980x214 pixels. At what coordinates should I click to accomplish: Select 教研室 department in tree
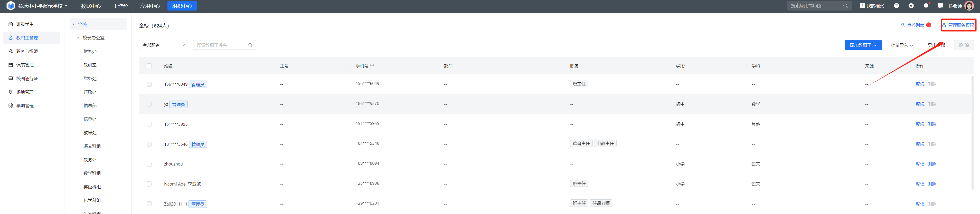pyautogui.click(x=90, y=65)
